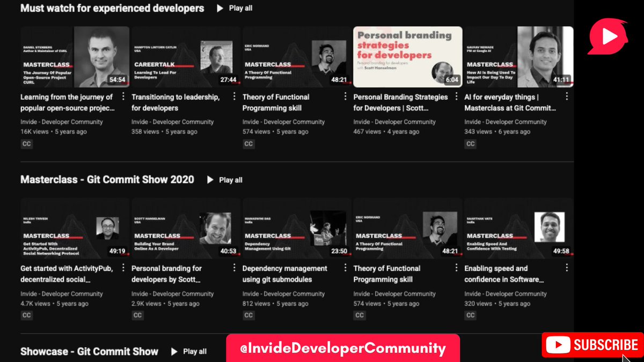This screenshot has height=362, width=644.
Task: Click CC badge under Dependency management video
Action: click(x=248, y=315)
